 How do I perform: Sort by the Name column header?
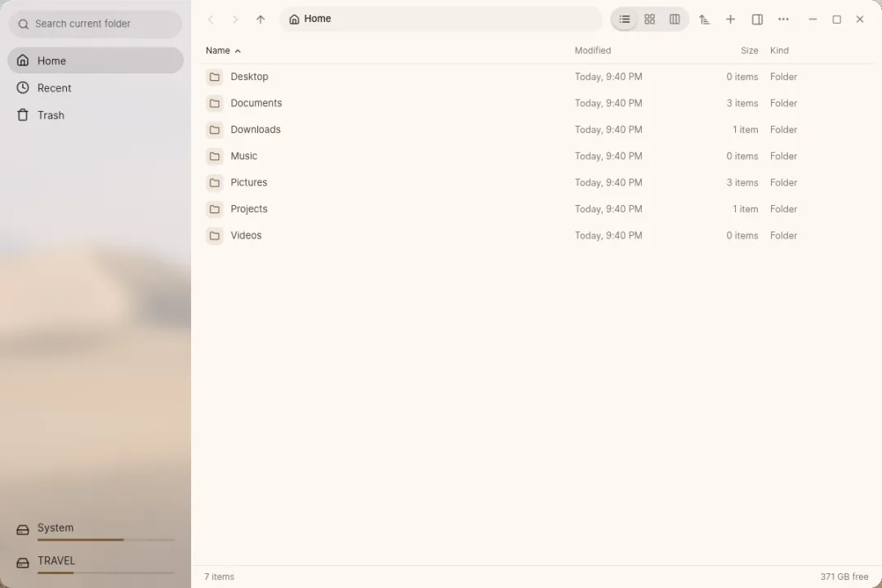(218, 51)
